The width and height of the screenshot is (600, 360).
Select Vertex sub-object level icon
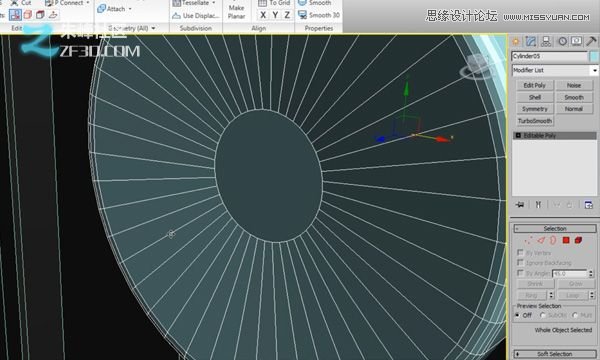529,240
